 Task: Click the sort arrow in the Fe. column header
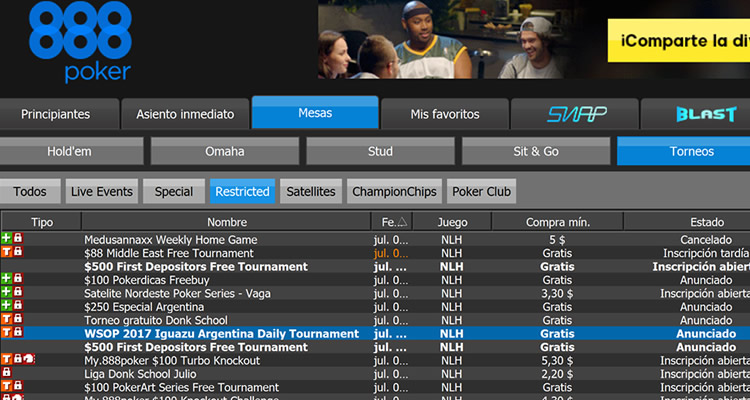click(x=402, y=222)
